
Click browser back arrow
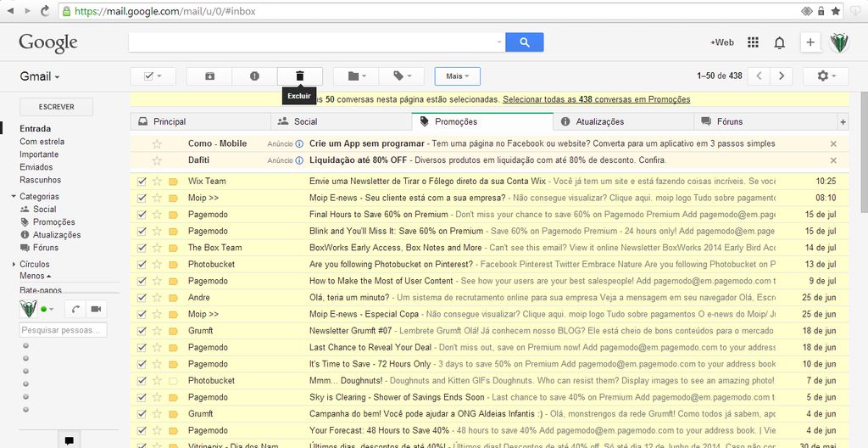(x=10, y=11)
